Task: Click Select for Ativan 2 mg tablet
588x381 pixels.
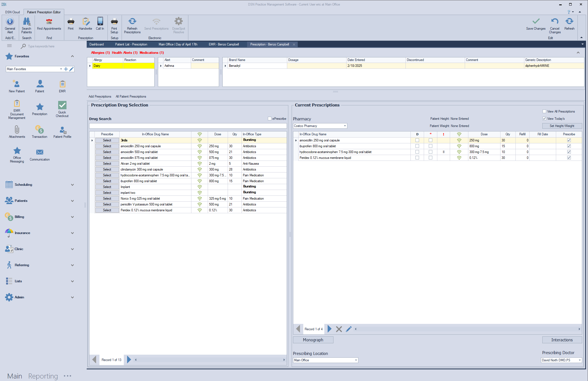Action: coord(107,164)
